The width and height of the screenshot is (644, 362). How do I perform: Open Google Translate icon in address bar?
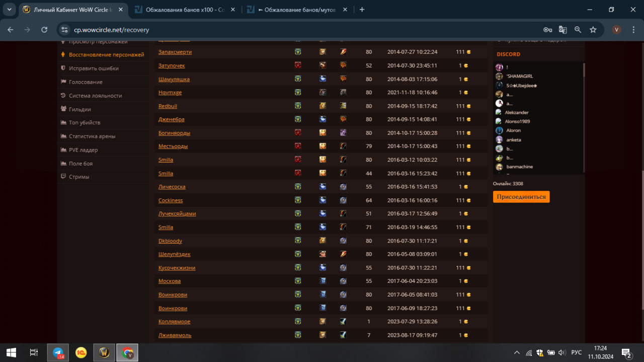(562, 30)
